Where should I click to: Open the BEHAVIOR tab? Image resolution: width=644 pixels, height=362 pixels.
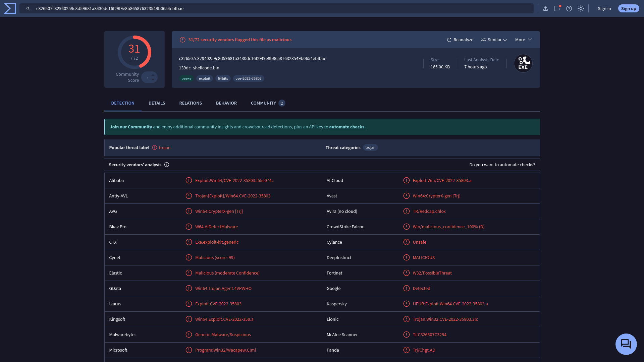(x=226, y=103)
